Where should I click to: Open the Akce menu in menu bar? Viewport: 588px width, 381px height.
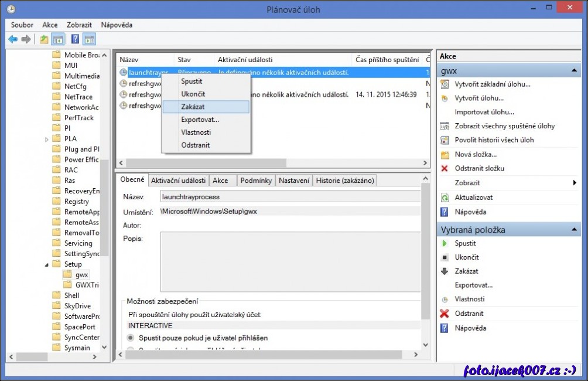coord(50,25)
